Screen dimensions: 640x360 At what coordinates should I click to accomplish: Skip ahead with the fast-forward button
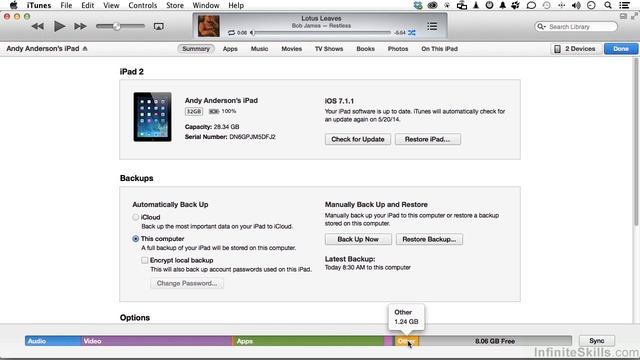click(x=80, y=27)
